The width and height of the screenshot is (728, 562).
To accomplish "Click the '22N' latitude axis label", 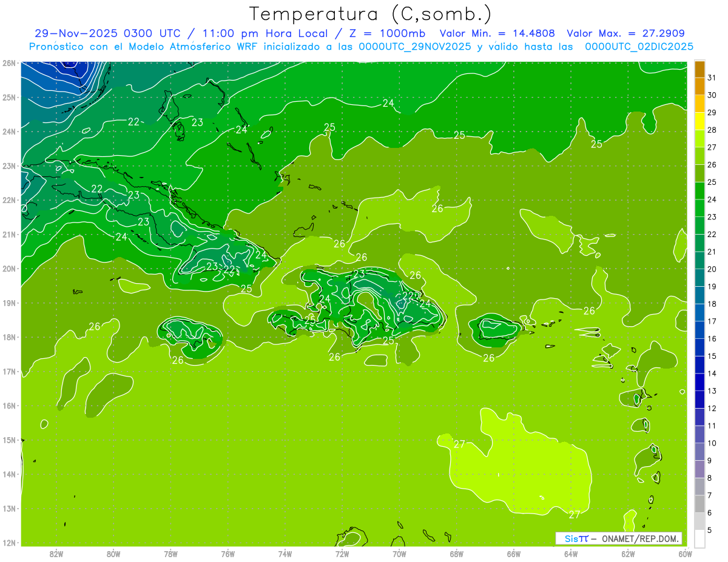I will tap(9, 200).
